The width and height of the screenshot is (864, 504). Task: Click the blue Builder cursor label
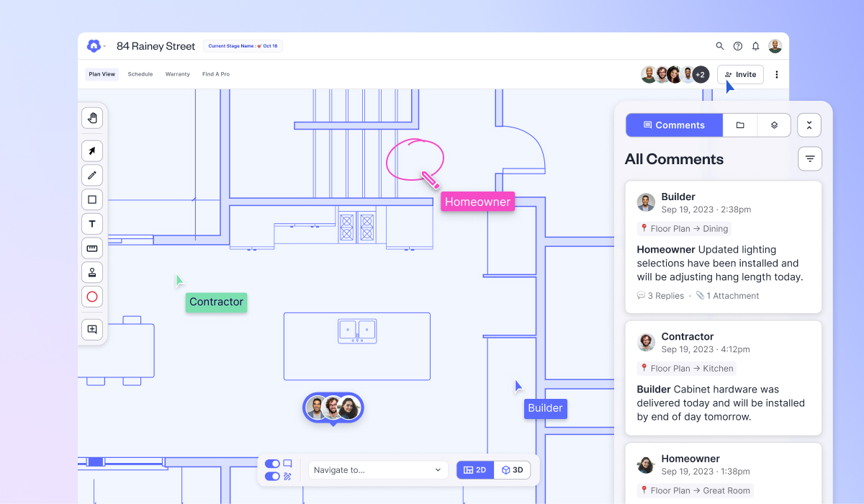tap(545, 408)
